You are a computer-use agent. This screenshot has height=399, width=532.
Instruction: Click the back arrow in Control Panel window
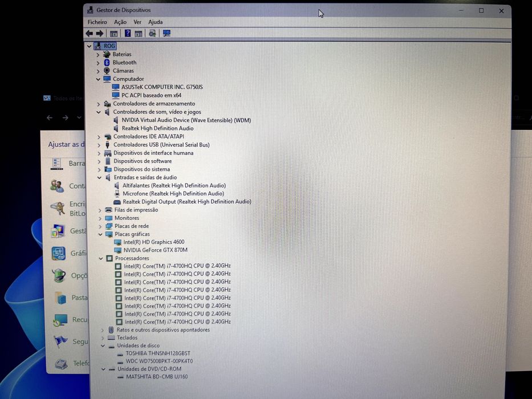coord(50,118)
